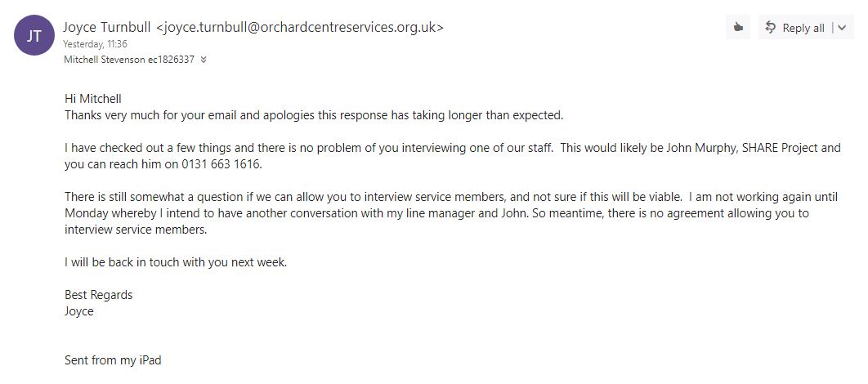Expand recipient details with the double chevron
The width and height of the screenshot is (868, 384).
point(204,60)
